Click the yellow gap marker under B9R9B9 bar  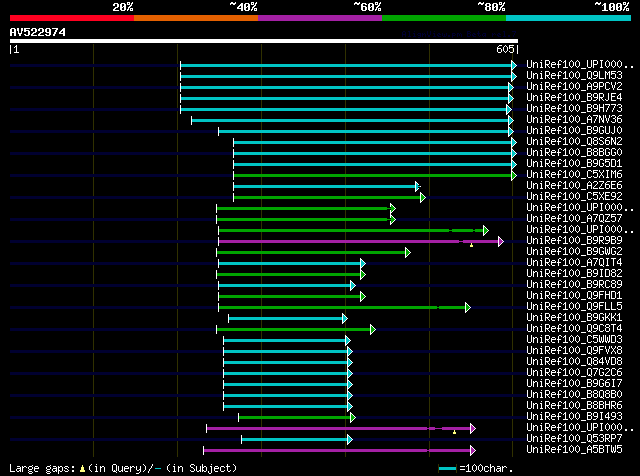point(471,245)
